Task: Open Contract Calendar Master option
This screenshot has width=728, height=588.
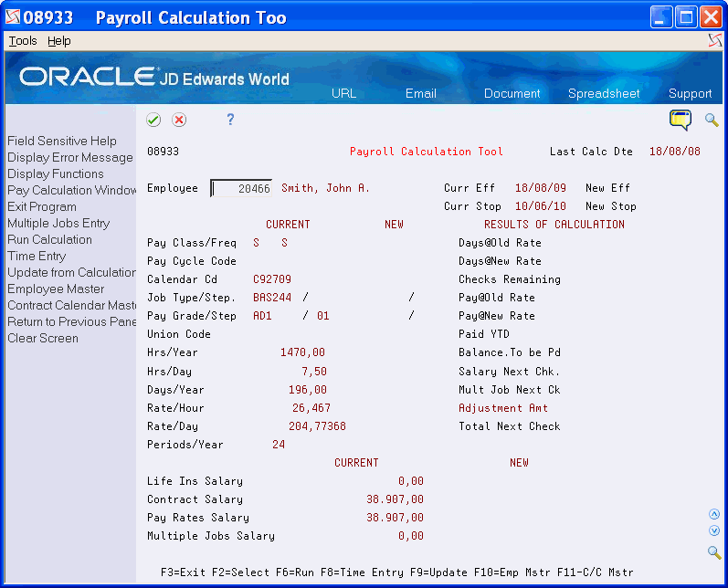Action: [x=71, y=305]
